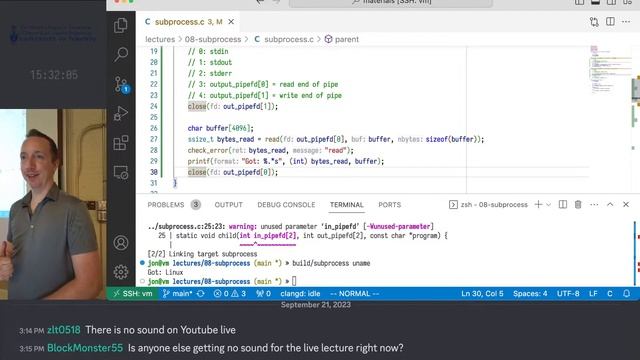Split the terminal panel
This screenshot has width=640, height=360.
563,204
